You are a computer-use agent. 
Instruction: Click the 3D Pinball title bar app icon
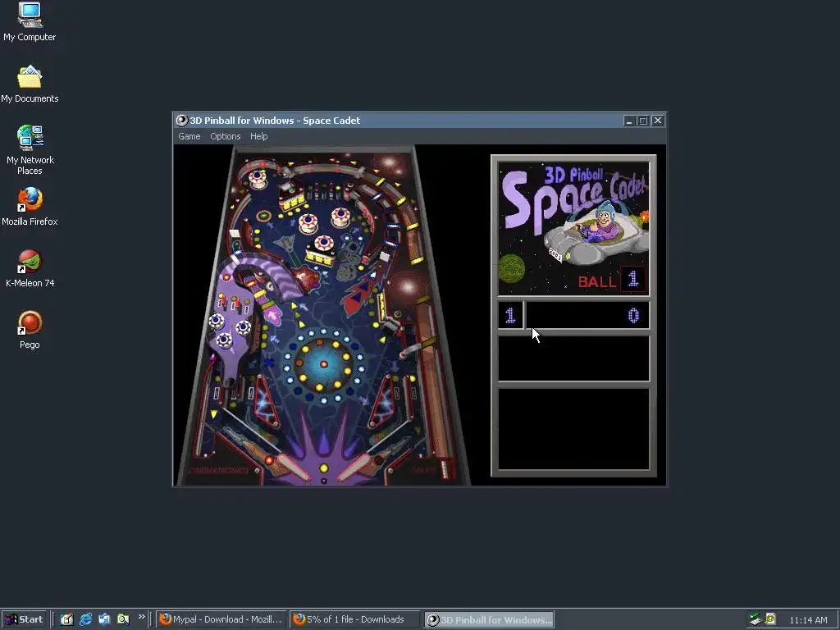coord(182,121)
